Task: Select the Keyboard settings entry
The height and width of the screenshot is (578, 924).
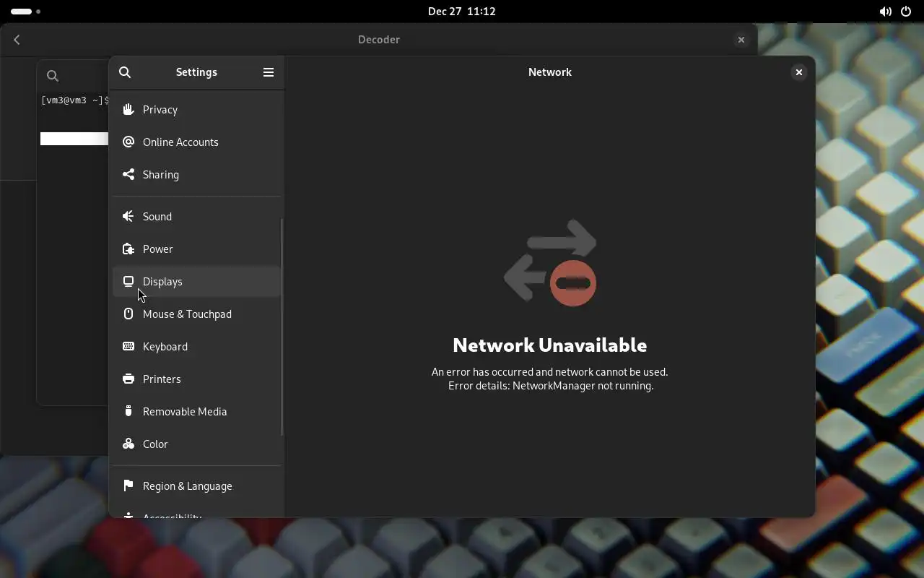Action: [x=196, y=346]
